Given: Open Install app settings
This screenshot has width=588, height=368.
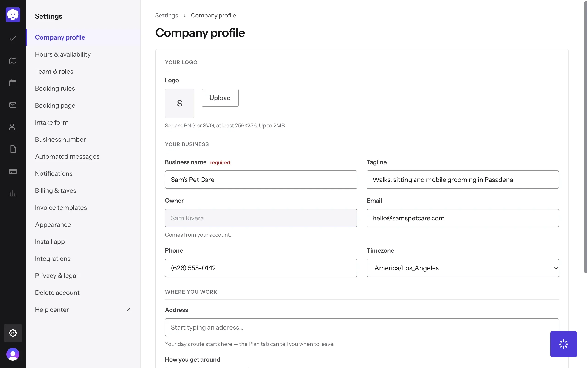Looking at the screenshot, I should [83, 242].
